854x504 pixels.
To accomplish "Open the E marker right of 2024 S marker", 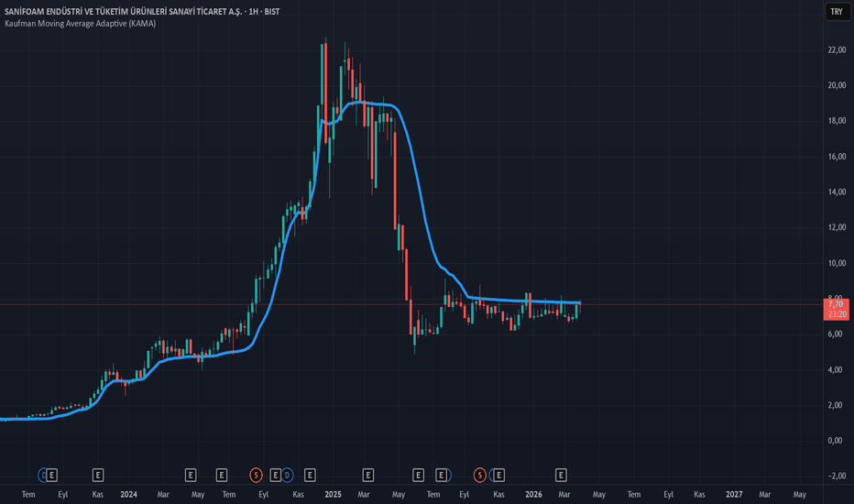I will click(275, 475).
